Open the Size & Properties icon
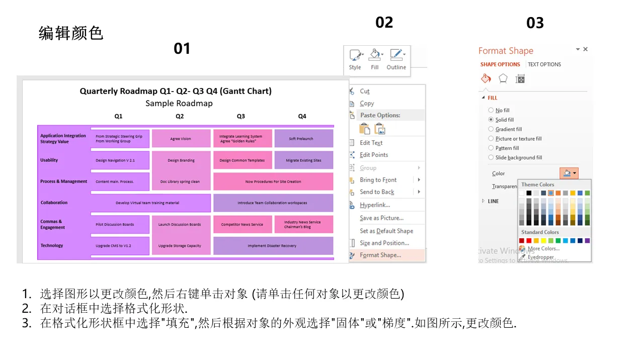 (x=520, y=79)
